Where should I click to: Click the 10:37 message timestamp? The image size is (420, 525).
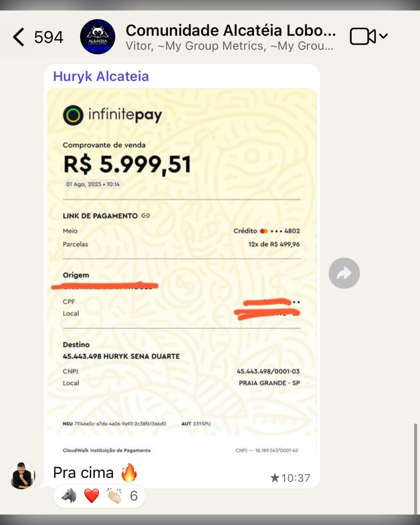[x=296, y=478]
